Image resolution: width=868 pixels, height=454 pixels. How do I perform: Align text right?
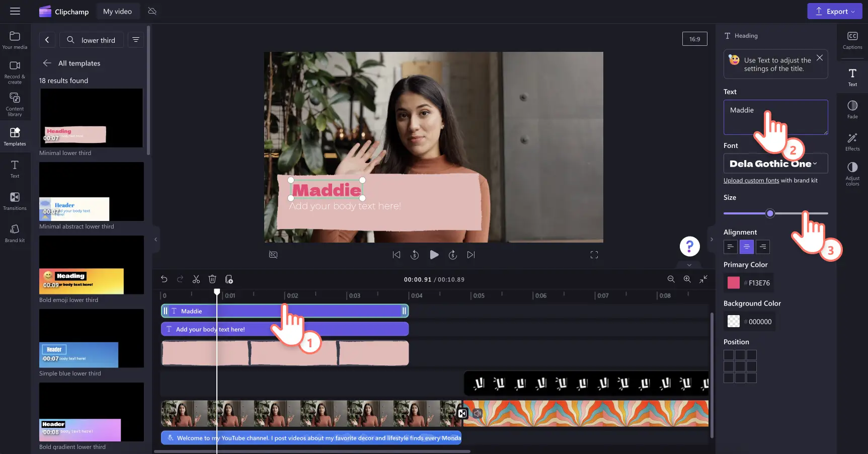(x=762, y=247)
